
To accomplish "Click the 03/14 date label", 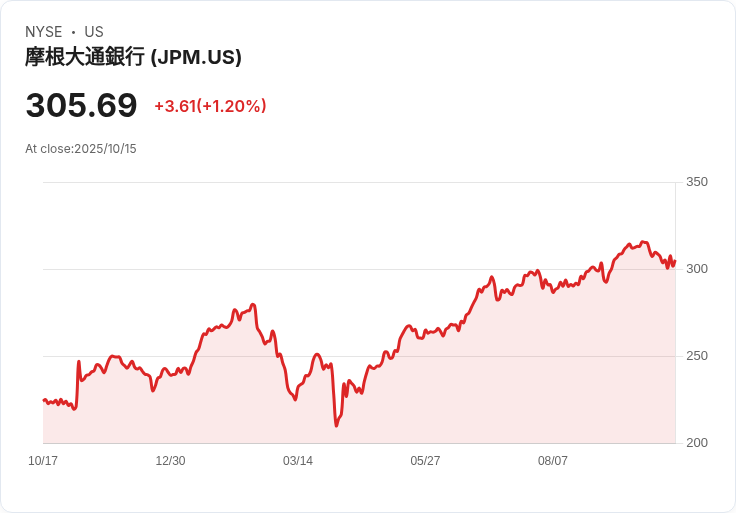I will (x=298, y=461).
